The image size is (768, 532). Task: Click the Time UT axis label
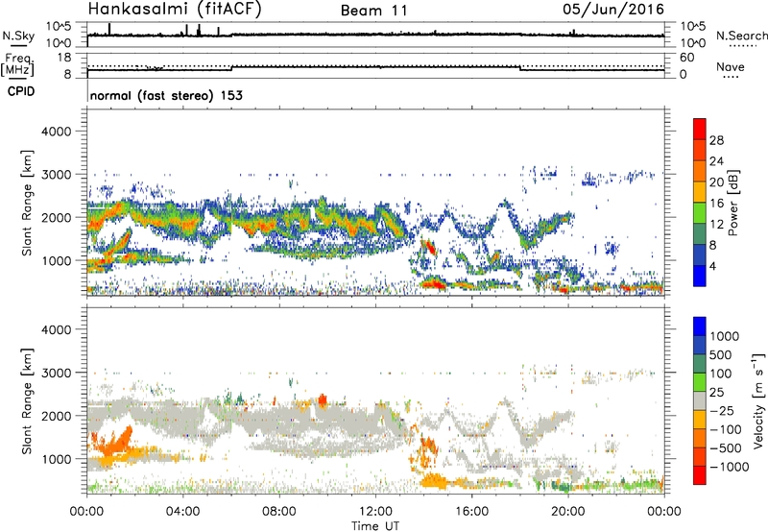(375, 526)
